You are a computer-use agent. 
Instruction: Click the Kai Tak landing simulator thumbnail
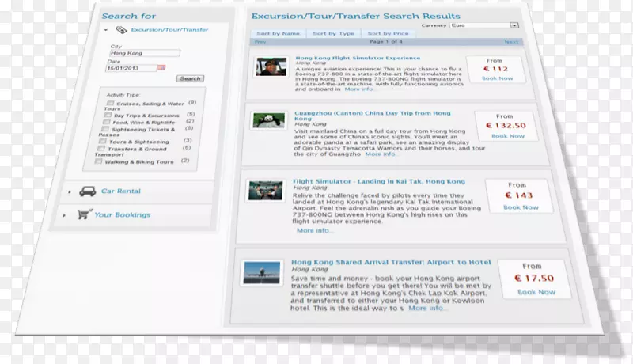(x=265, y=190)
